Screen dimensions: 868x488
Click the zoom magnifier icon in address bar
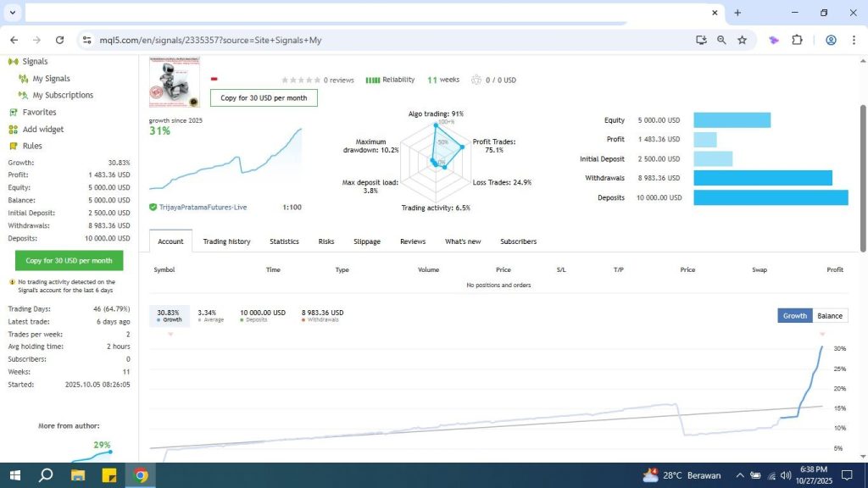point(721,40)
